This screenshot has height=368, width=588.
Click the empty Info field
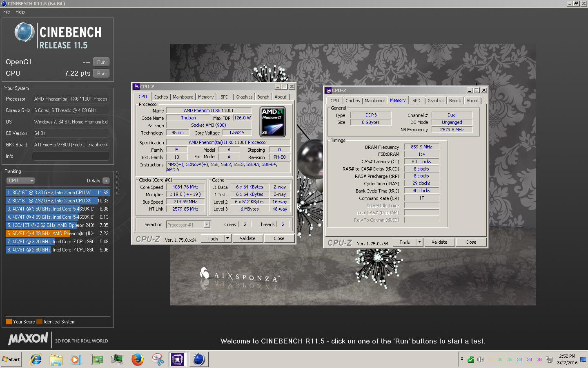coord(71,156)
